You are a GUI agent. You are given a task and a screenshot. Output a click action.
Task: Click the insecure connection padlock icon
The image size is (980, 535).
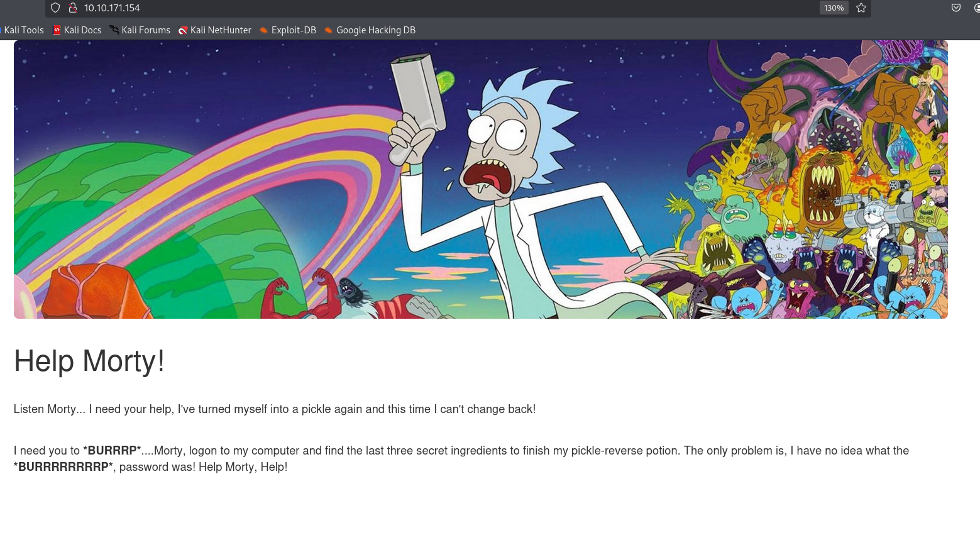pyautogui.click(x=73, y=8)
